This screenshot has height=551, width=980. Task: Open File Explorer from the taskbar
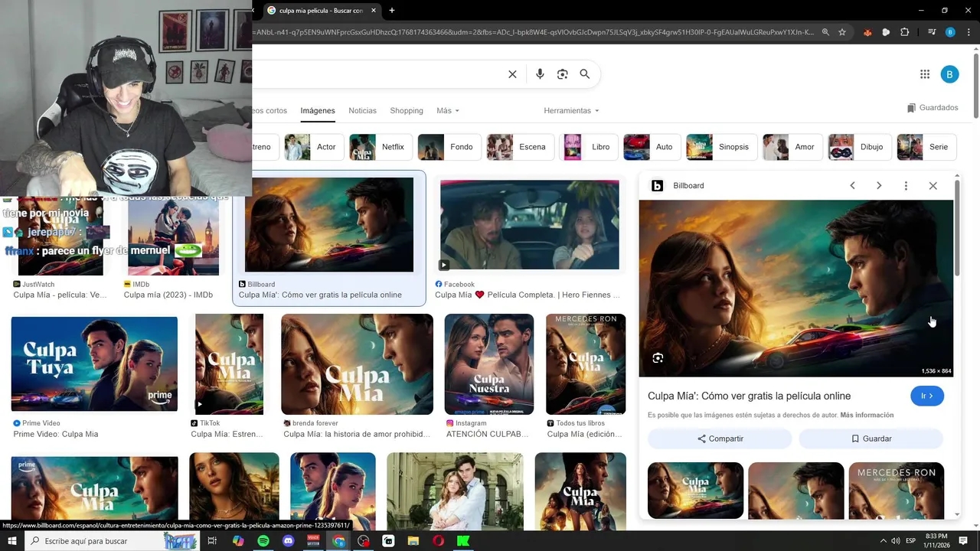pyautogui.click(x=413, y=541)
